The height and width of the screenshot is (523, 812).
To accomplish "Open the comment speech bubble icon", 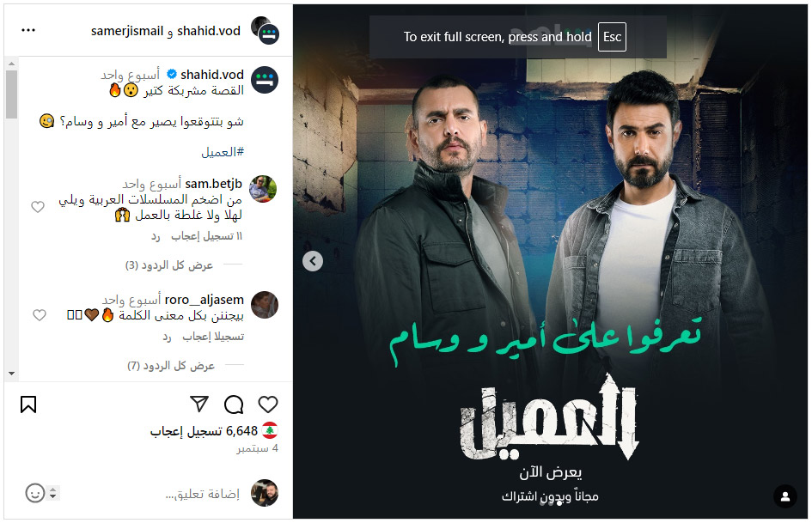I will tap(234, 404).
